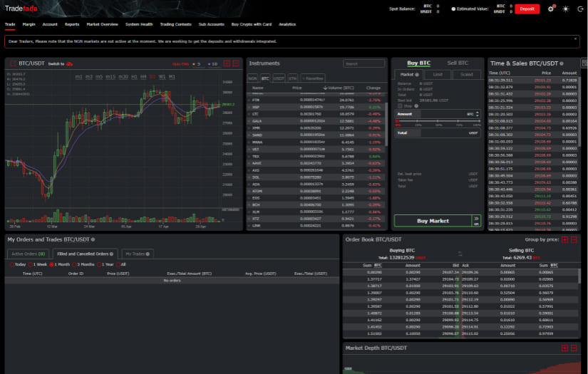588x374 pixels.
Task: Click the Market order type info icon
Action: click(x=417, y=75)
